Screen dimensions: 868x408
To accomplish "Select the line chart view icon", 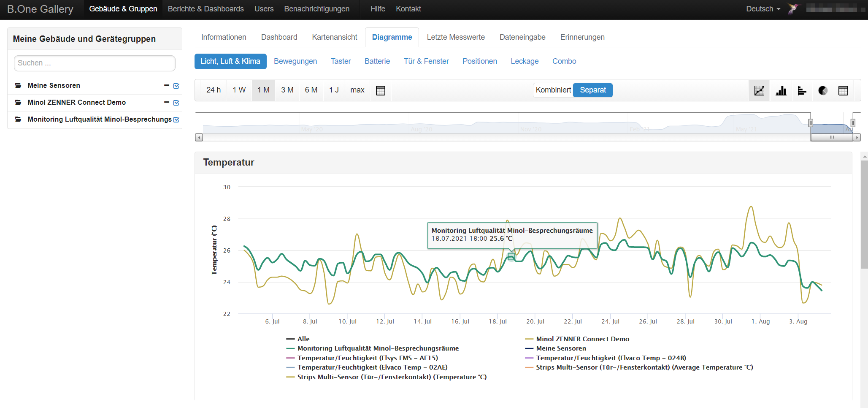I will pyautogui.click(x=759, y=90).
